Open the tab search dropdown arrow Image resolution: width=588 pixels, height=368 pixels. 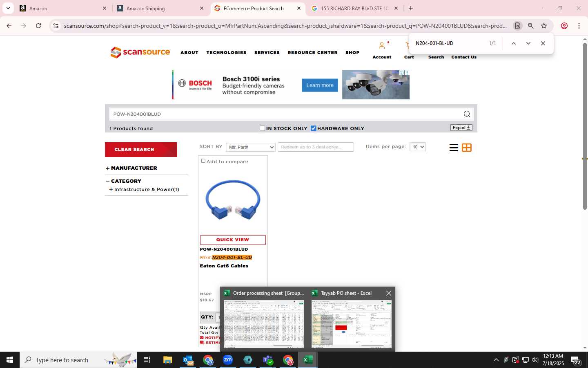point(8,8)
